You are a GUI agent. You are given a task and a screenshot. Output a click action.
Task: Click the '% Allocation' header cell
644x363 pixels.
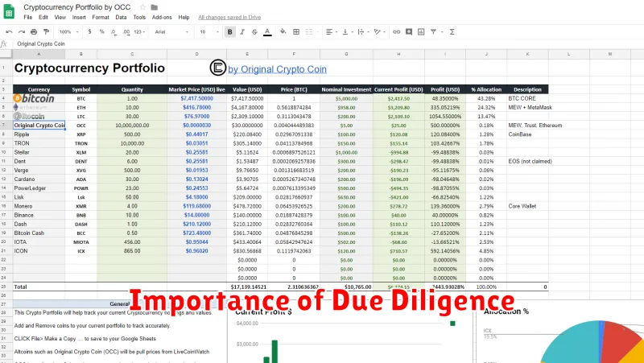(x=486, y=89)
